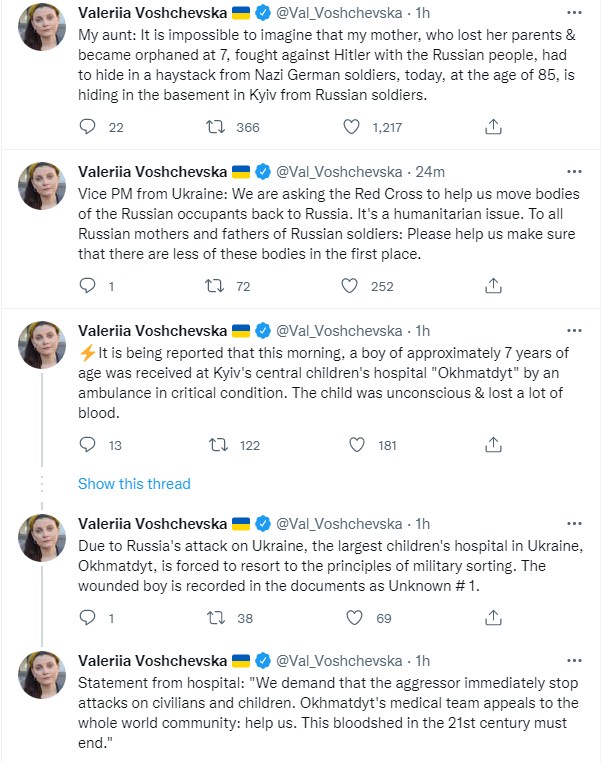Viewport: 605px width, 762px height.
Task: Like the tweet with 1,217 likes
Action: (352, 127)
